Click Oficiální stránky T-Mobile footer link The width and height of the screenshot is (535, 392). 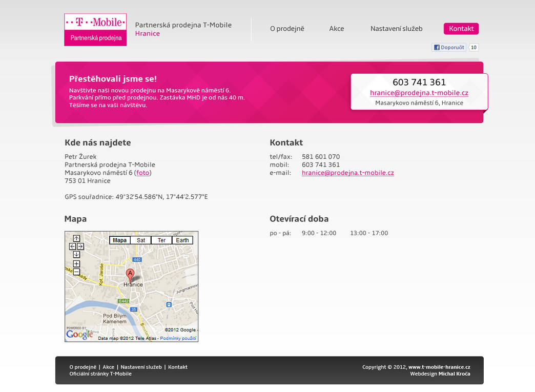point(100,374)
